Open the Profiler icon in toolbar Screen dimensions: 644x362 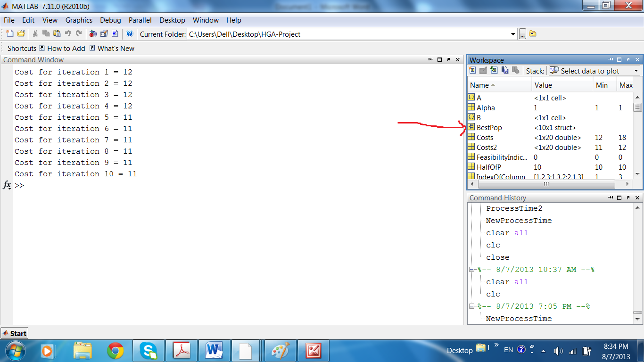pyautogui.click(x=115, y=33)
